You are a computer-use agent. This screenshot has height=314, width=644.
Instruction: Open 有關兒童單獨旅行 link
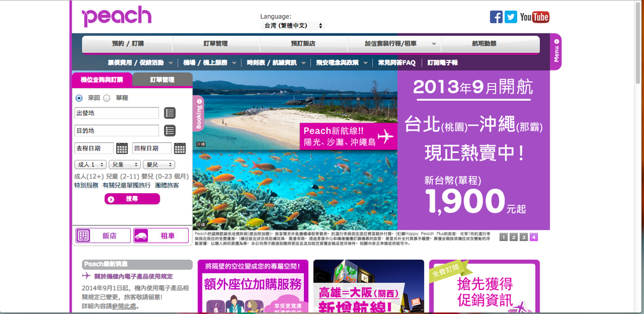(x=126, y=186)
